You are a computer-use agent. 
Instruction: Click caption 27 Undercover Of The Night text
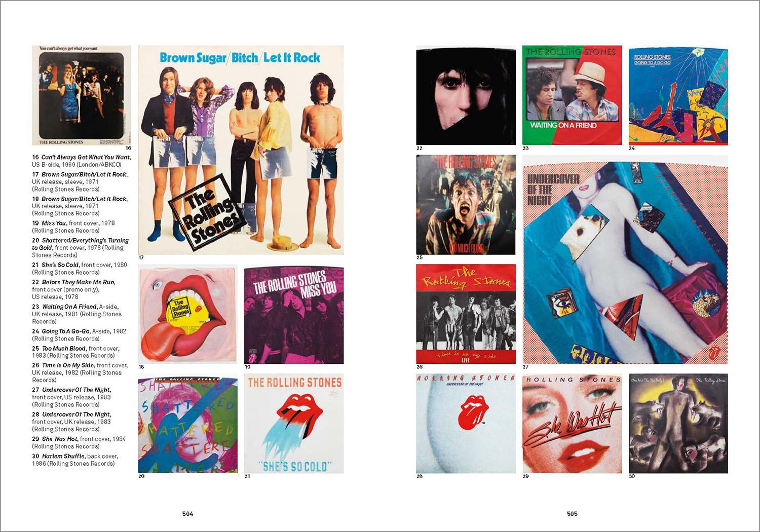coord(72,397)
